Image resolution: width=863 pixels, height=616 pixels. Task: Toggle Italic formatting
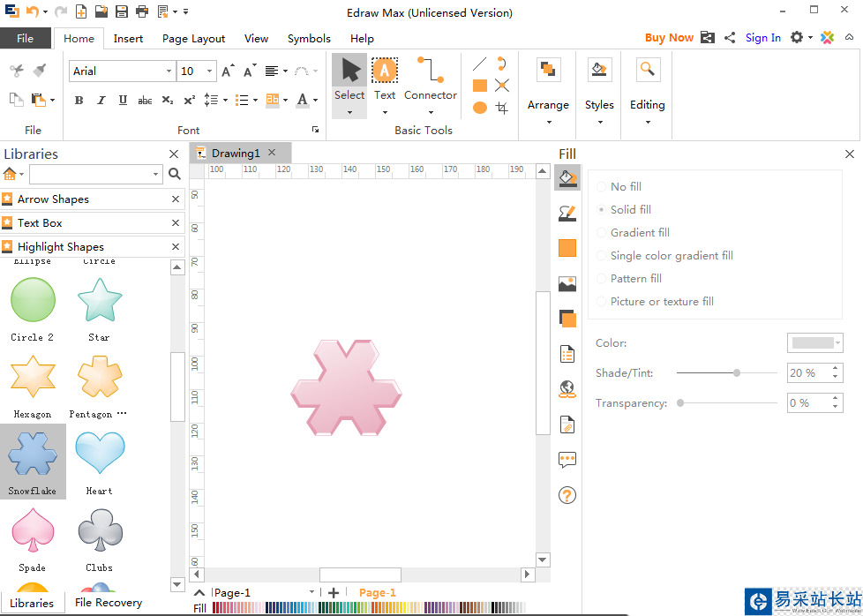point(101,101)
